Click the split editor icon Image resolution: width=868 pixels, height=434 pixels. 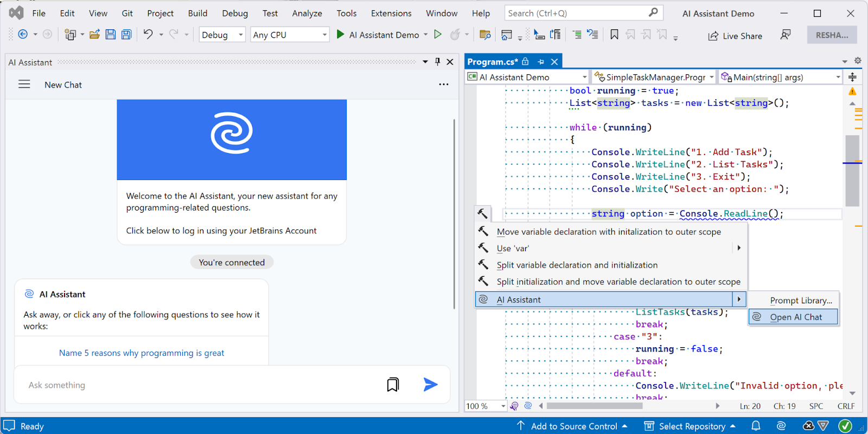point(852,77)
